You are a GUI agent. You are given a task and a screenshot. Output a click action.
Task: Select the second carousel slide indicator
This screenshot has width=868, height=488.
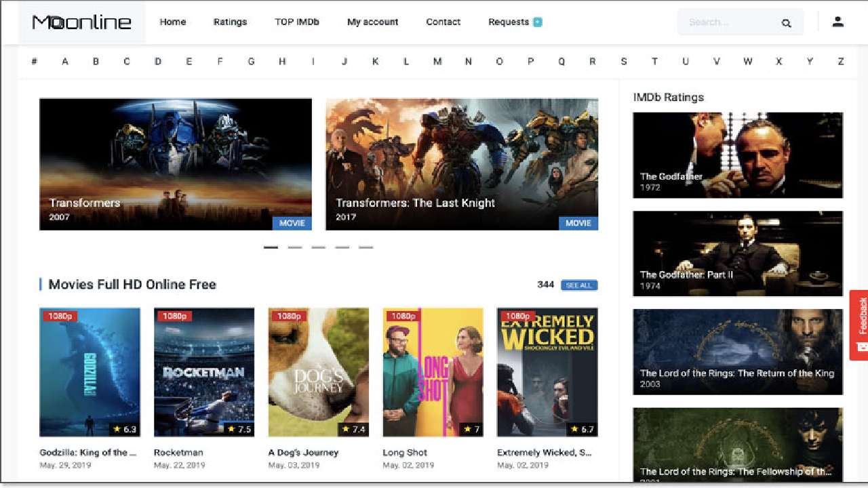[x=295, y=247]
